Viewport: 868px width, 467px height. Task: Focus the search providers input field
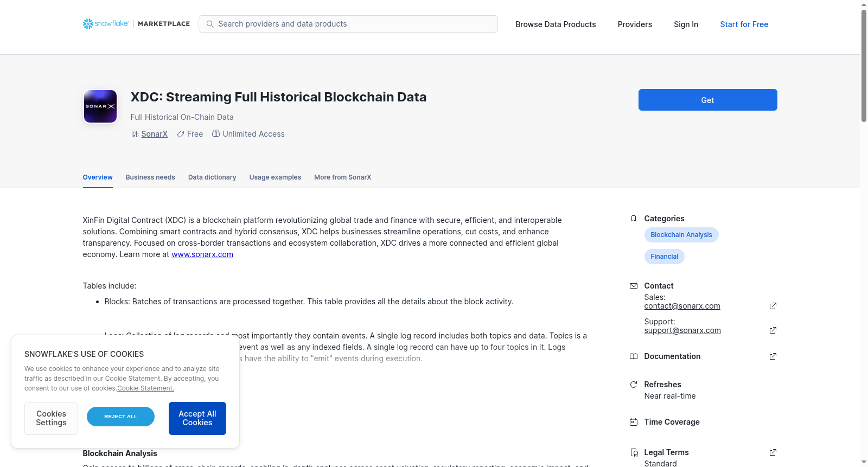(348, 24)
